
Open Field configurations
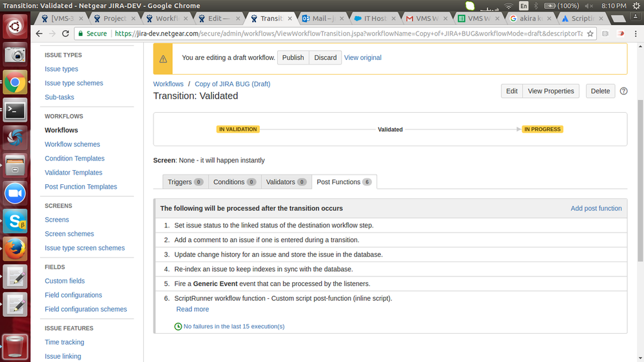pyautogui.click(x=73, y=295)
